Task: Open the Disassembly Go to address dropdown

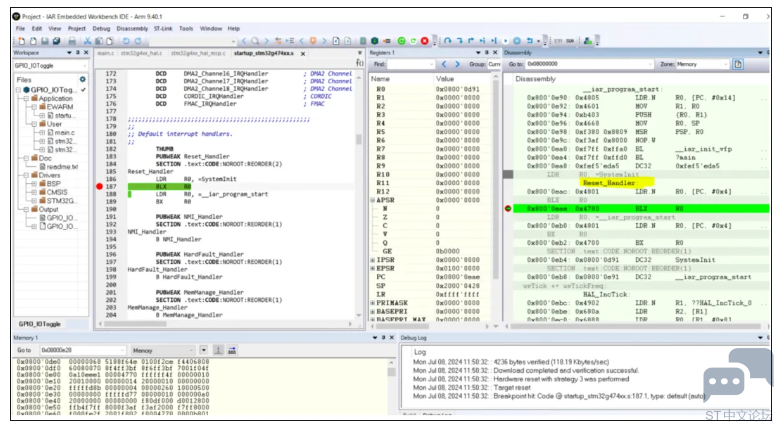Action: click(650, 64)
